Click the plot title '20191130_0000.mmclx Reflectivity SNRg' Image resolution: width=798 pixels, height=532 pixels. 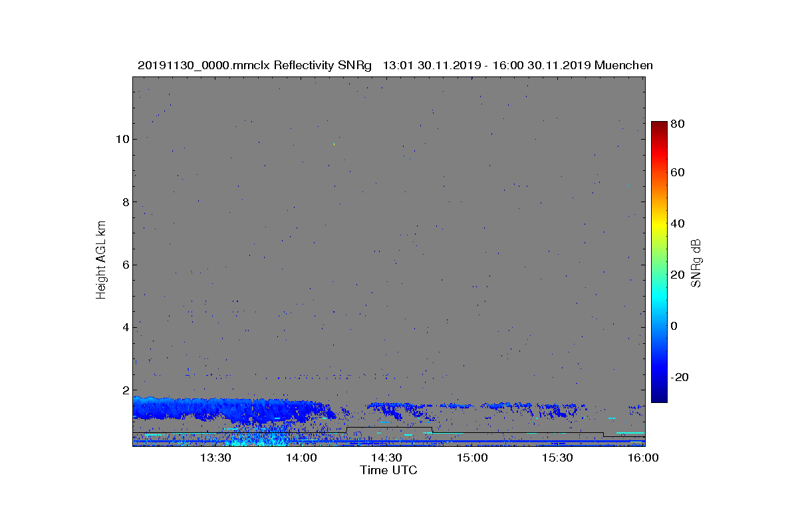tap(255, 65)
